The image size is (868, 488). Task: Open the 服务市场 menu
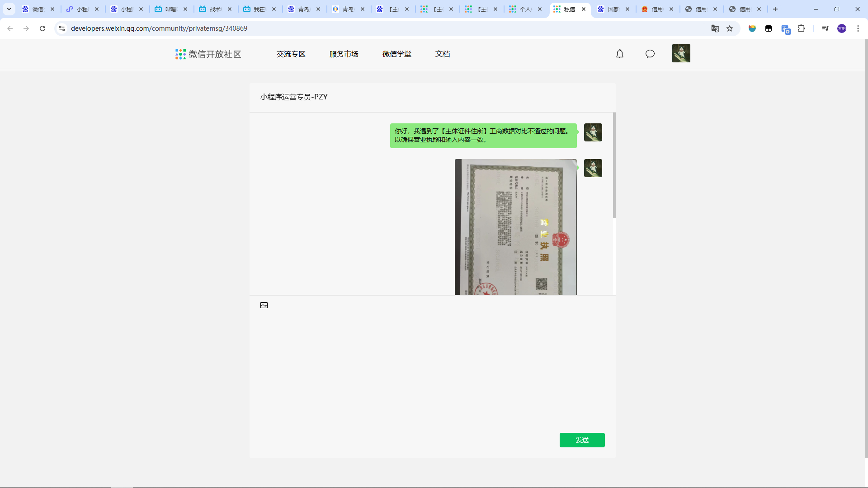tap(344, 54)
